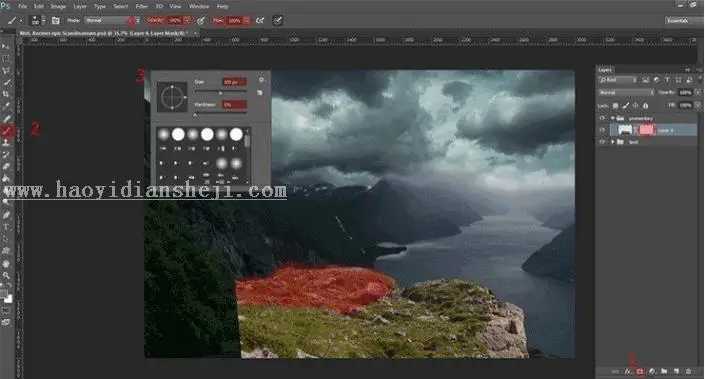Select the Clone Stamp tool
Image resolution: width=705 pixels, height=379 pixels.
[x=6, y=143]
